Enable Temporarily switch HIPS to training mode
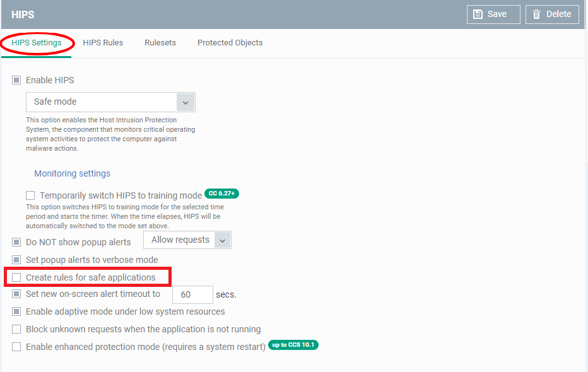Viewport: 588px width, 372px height. point(30,195)
